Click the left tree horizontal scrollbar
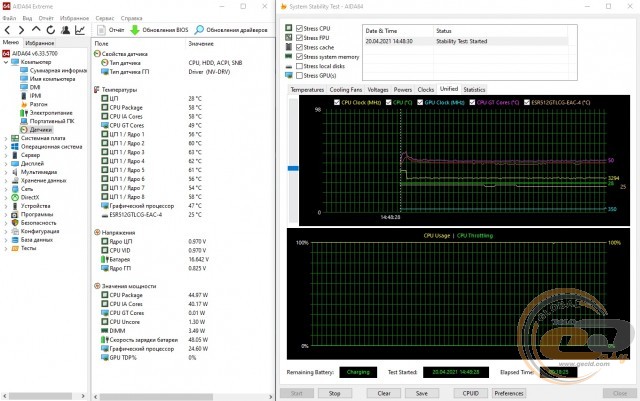 point(41,396)
